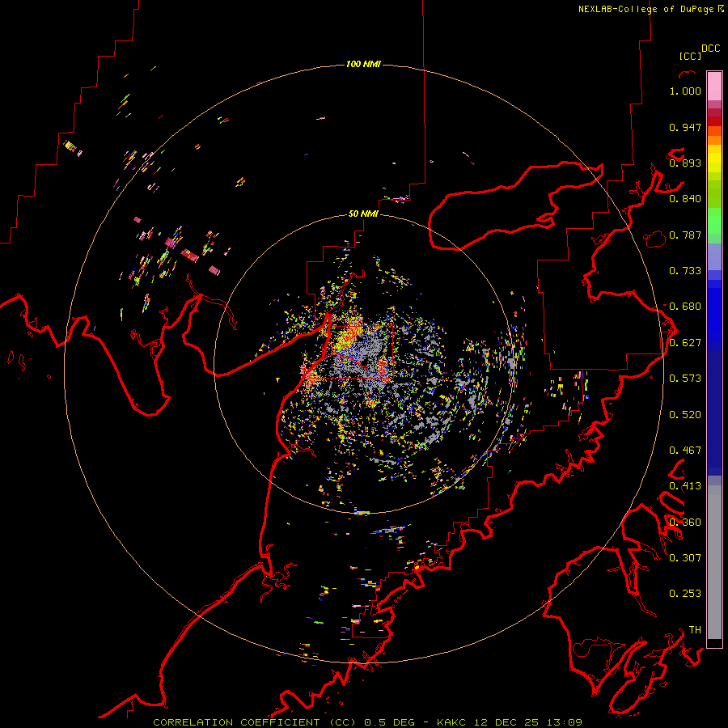Click the 0.680 legend value
728x728 pixels.
(685, 307)
